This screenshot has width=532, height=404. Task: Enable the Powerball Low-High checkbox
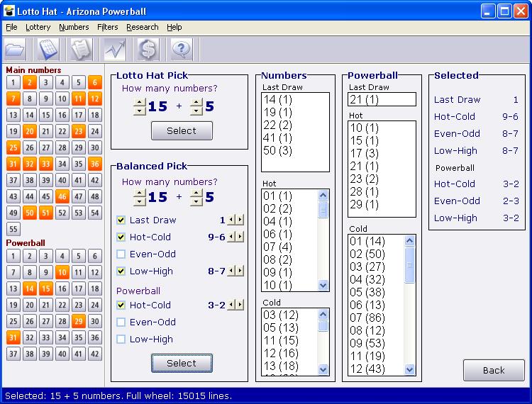[x=121, y=339]
